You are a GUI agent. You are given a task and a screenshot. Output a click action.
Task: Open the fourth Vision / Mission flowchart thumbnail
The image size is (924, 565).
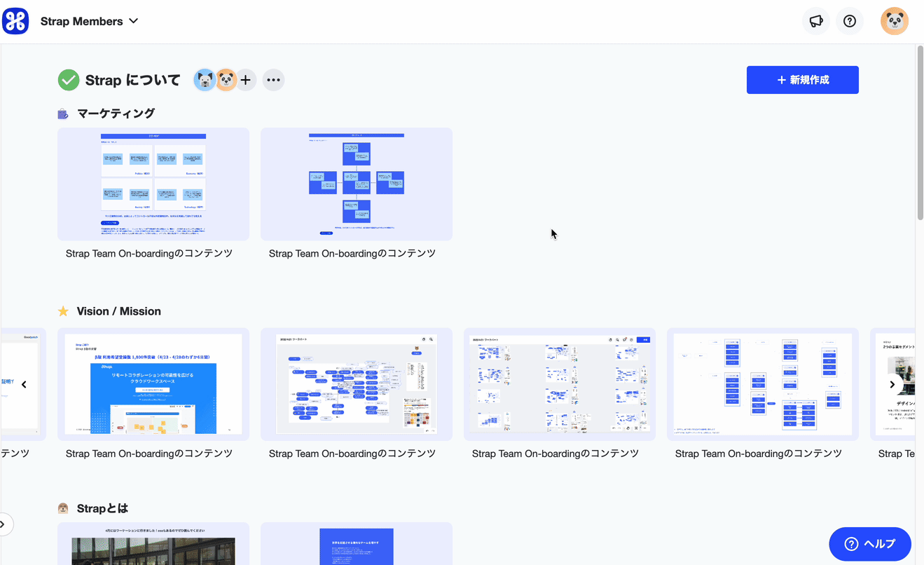[763, 384]
